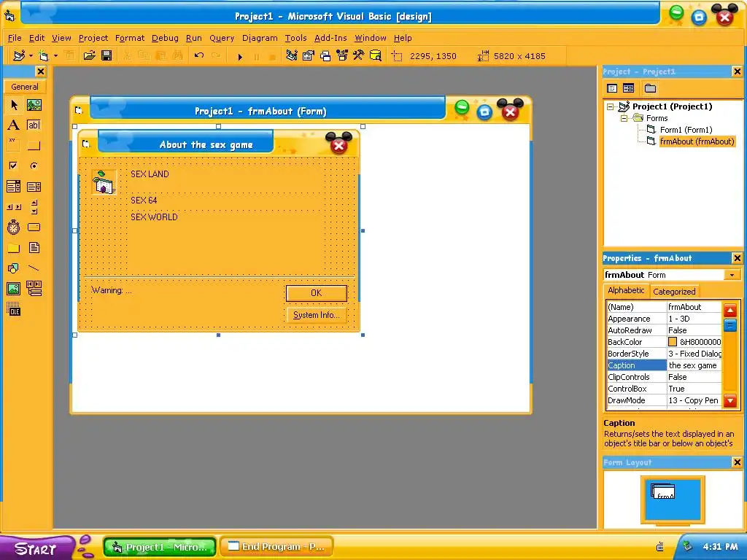Open the Format menu
This screenshot has height=560, width=747.
click(x=130, y=38)
